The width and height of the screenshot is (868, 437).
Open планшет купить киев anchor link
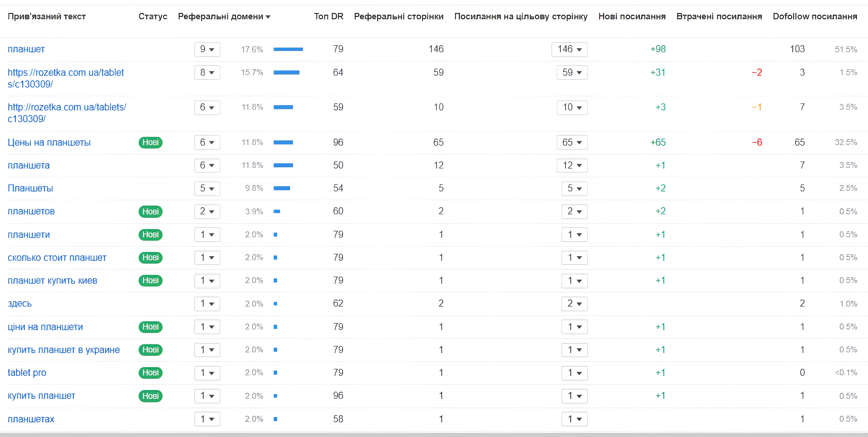point(53,281)
